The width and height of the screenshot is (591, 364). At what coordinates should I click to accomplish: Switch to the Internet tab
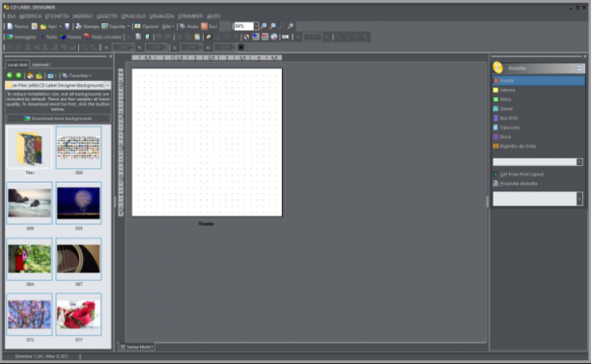41,65
